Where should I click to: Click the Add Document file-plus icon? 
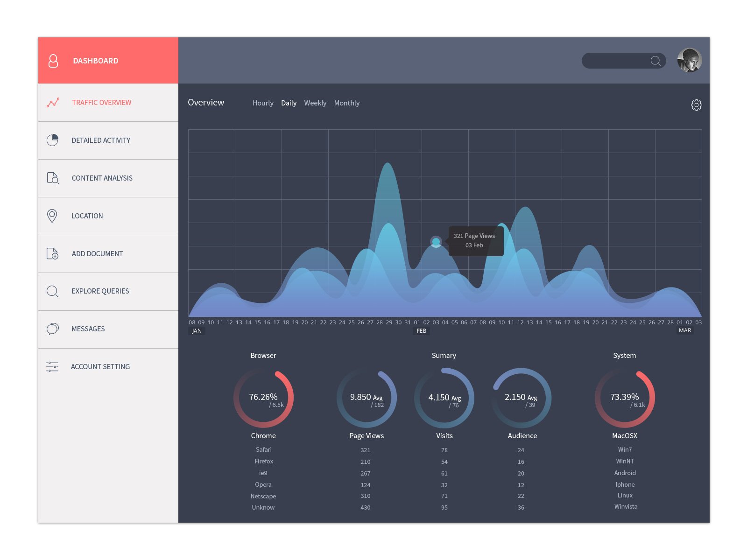[x=53, y=253]
